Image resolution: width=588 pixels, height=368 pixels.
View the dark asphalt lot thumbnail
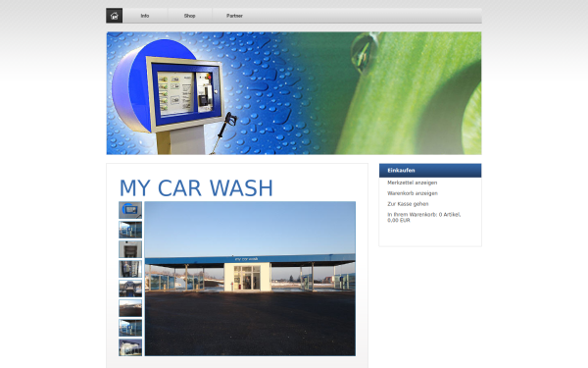point(130,308)
